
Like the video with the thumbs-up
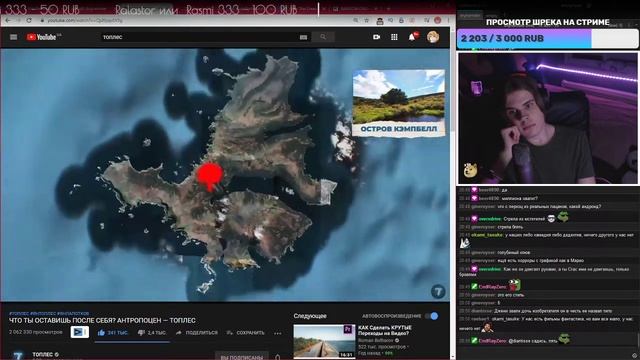point(112,333)
